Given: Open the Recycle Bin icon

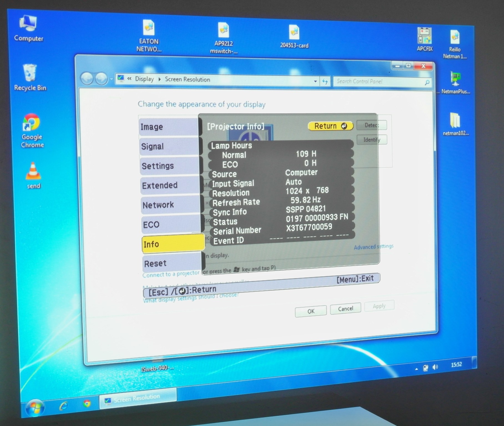Looking at the screenshot, I should pos(30,77).
